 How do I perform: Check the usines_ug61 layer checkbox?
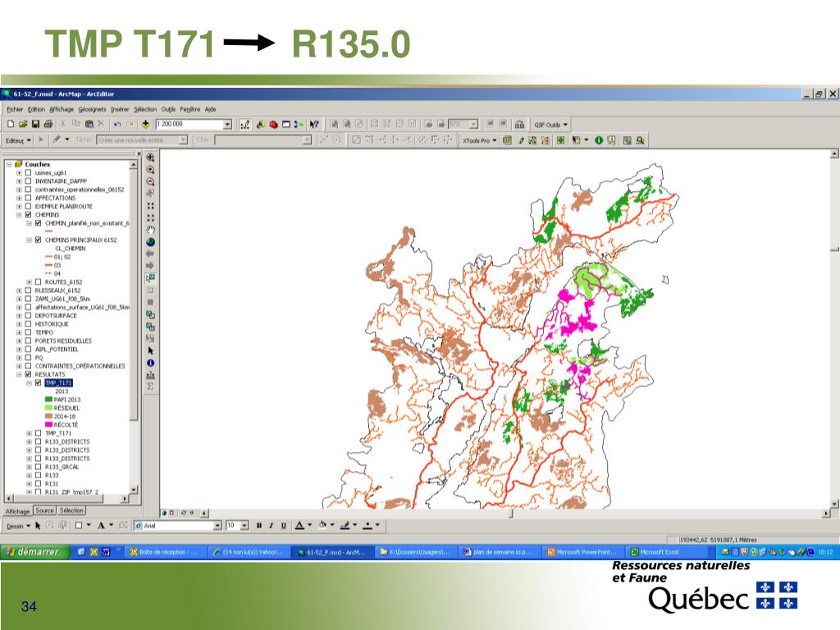(x=29, y=172)
